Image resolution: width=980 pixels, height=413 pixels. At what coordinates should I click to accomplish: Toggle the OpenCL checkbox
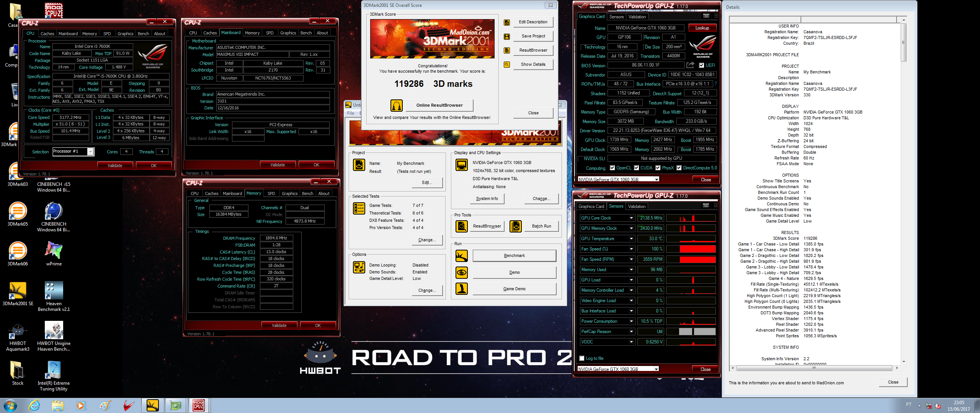click(612, 168)
